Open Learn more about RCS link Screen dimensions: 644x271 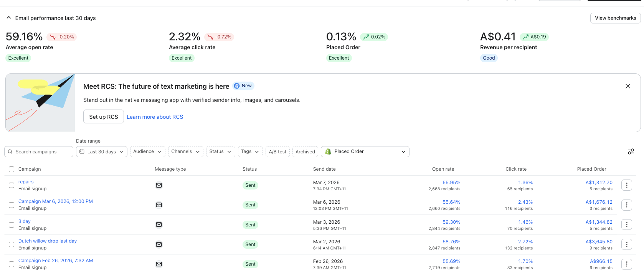[x=155, y=117]
